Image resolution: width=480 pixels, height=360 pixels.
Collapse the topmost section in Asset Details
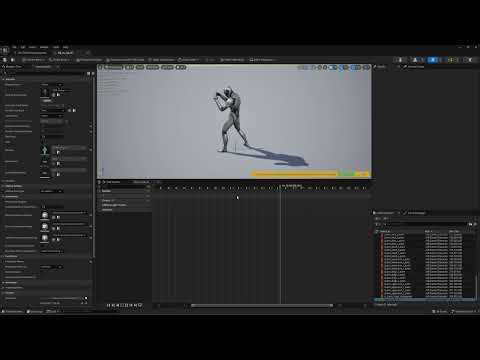pyautogui.click(x=4, y=79)
